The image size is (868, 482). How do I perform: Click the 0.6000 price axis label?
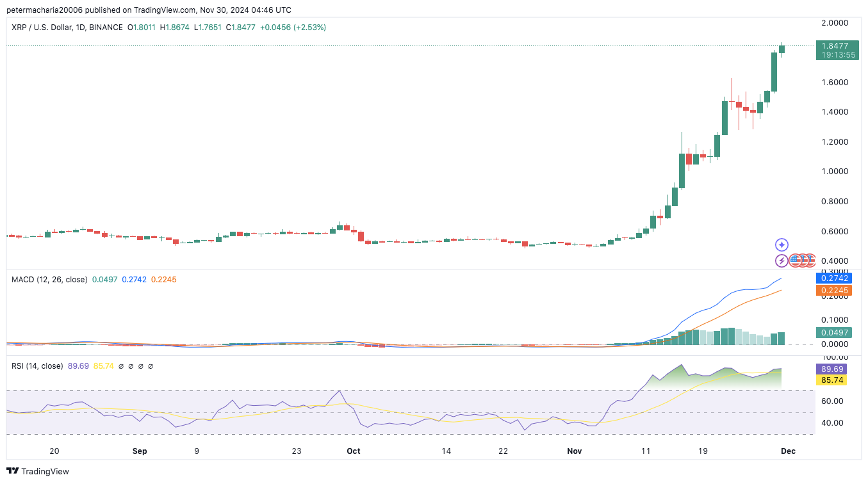pos(835,231)
